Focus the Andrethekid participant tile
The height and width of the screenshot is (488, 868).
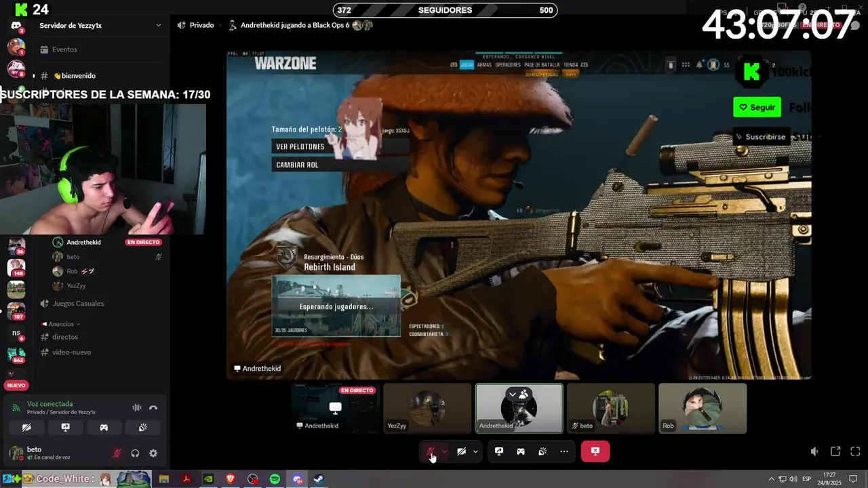[x=519, y=408]
